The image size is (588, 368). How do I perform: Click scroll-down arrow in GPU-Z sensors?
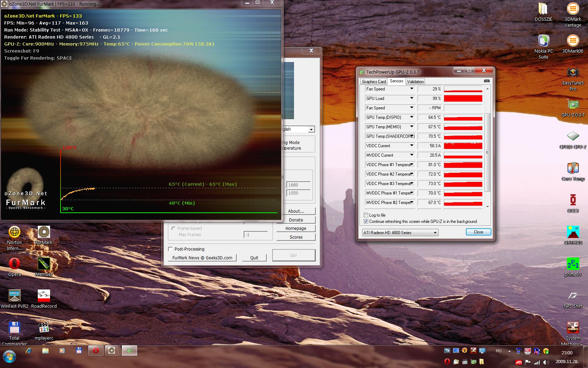[487, 207]
